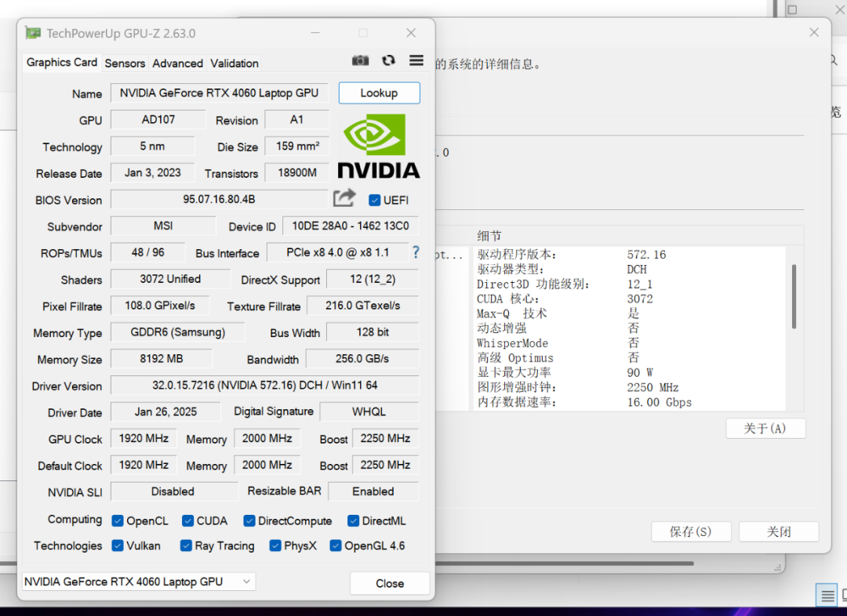Toggle the Ray Tracing checkbox
Image resolution: width=847 pixels, height=616 pixels.
pos(186,545)
